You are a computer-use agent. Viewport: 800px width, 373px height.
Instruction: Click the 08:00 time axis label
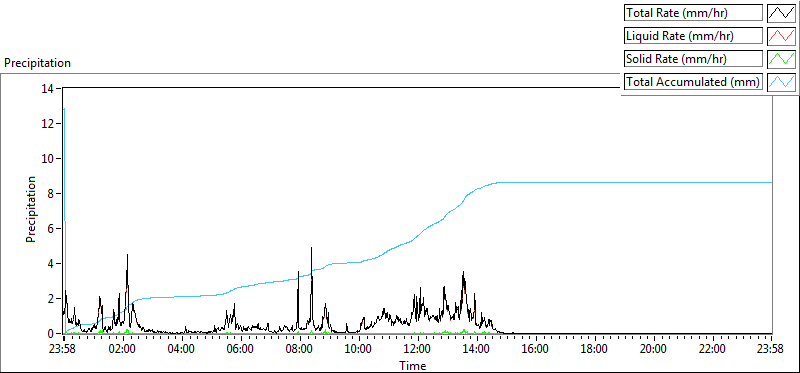[299, 350]
